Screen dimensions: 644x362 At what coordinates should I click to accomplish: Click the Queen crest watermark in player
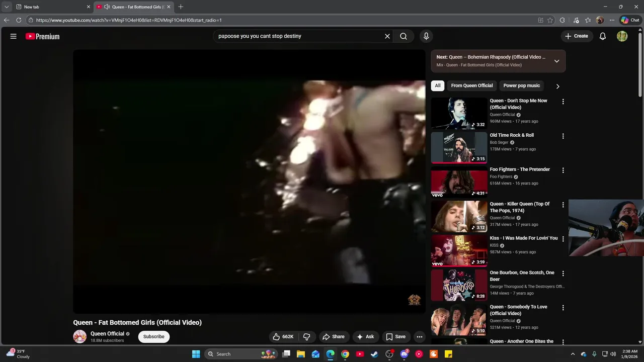click(414, 300)
